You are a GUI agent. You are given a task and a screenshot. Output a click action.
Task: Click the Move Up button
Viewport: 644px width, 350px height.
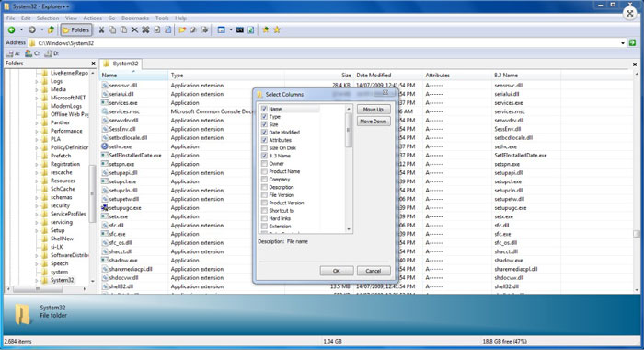pos(373,110)
